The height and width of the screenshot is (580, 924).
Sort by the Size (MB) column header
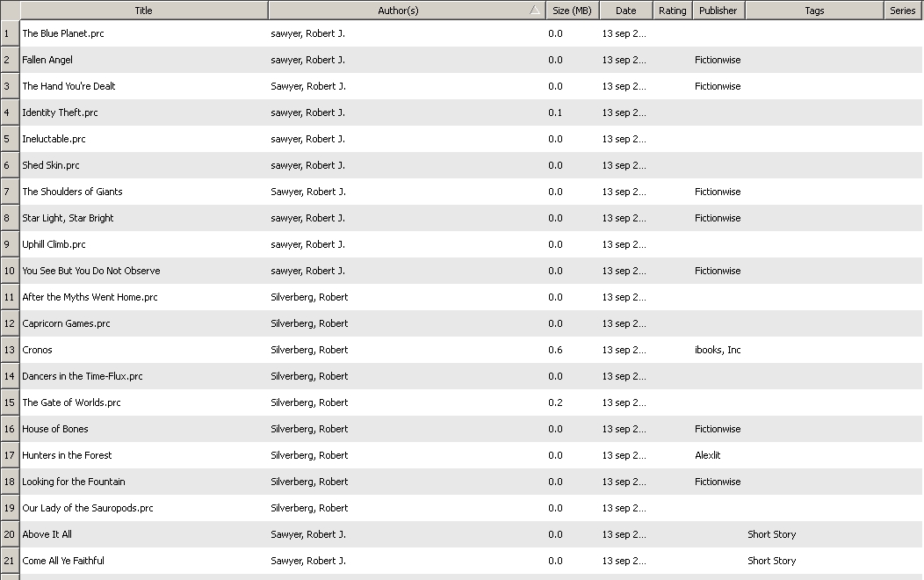[x=572, y=11]
